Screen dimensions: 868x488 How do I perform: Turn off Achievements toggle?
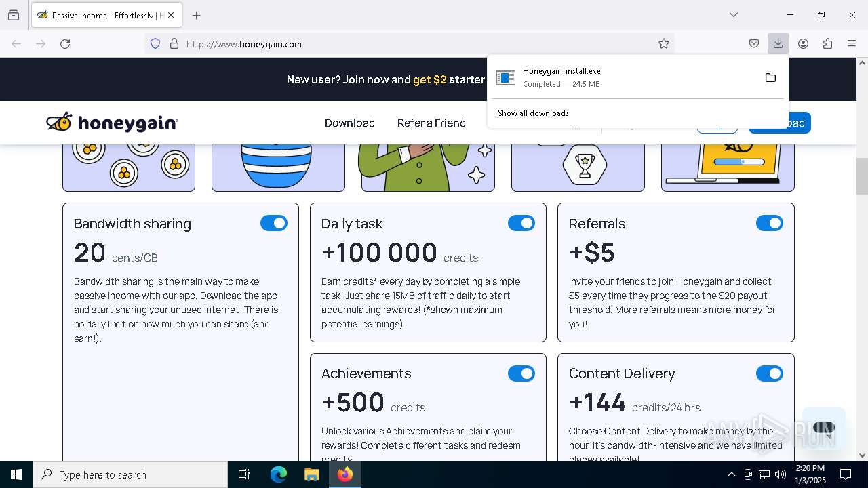pos(521,373)
